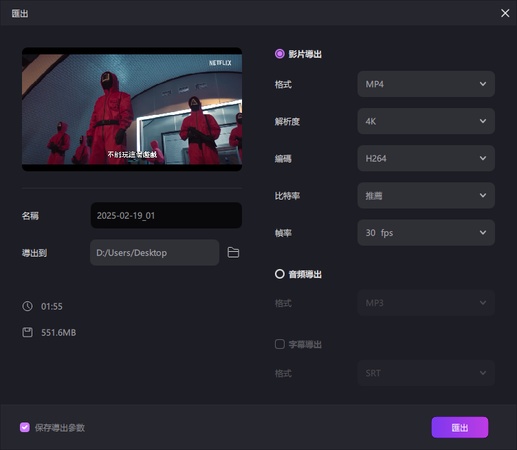
Task: Click the file size disk icon
Action: (x=27, y=332)
